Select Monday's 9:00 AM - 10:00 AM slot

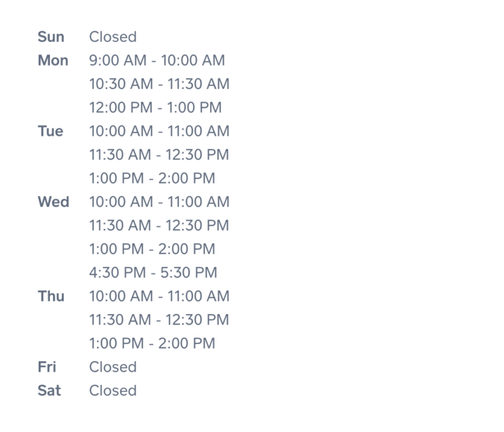pos(157,60)
